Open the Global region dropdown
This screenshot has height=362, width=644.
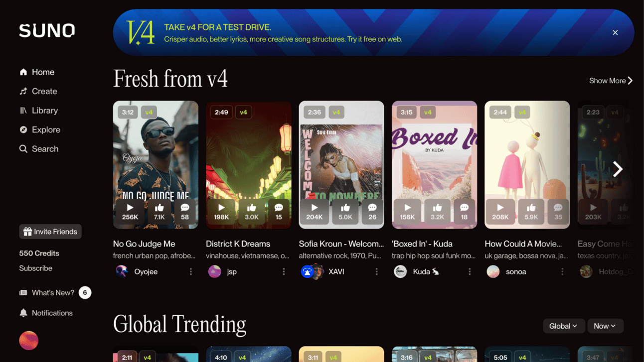click(x=563, y=326)
